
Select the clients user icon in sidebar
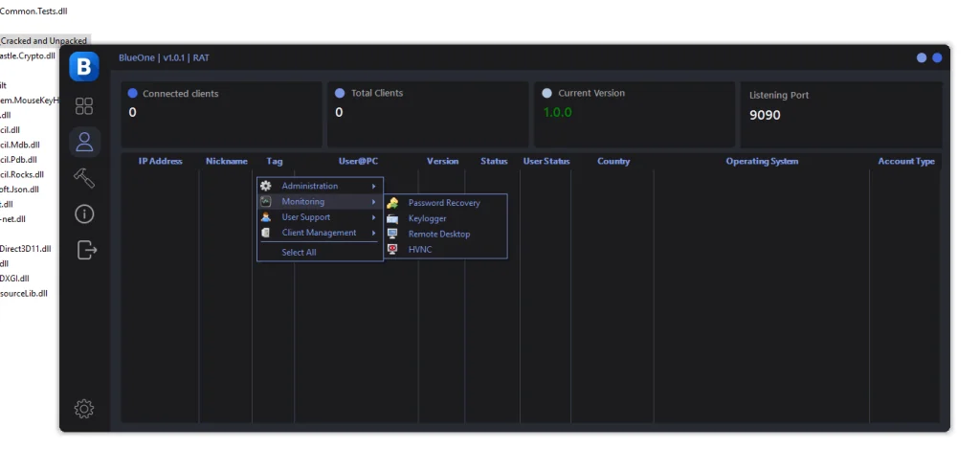(x=84, y=143)
